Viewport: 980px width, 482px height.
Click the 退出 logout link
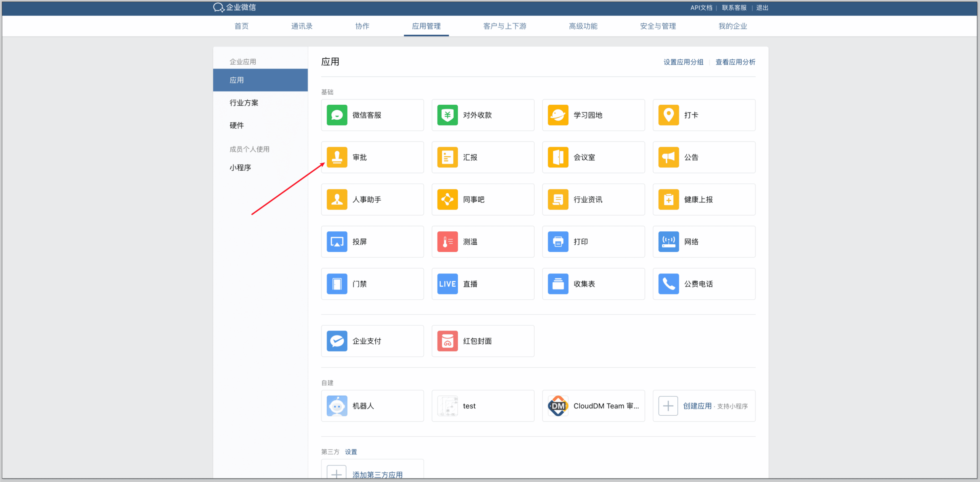pos(762,8)
